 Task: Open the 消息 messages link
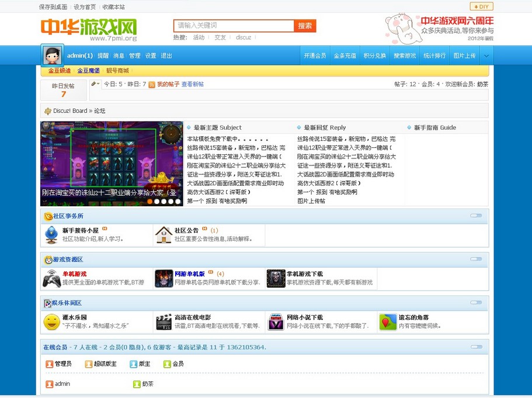point(119,56)
